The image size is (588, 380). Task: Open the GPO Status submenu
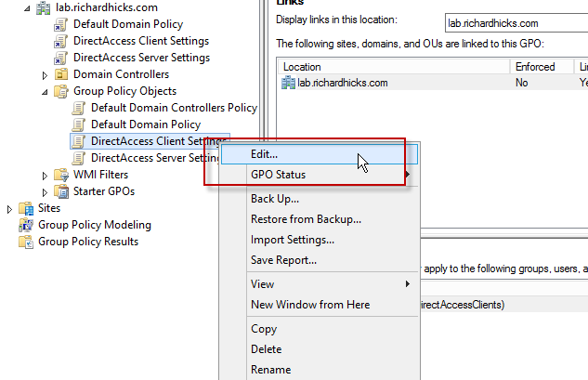(278, 175)
